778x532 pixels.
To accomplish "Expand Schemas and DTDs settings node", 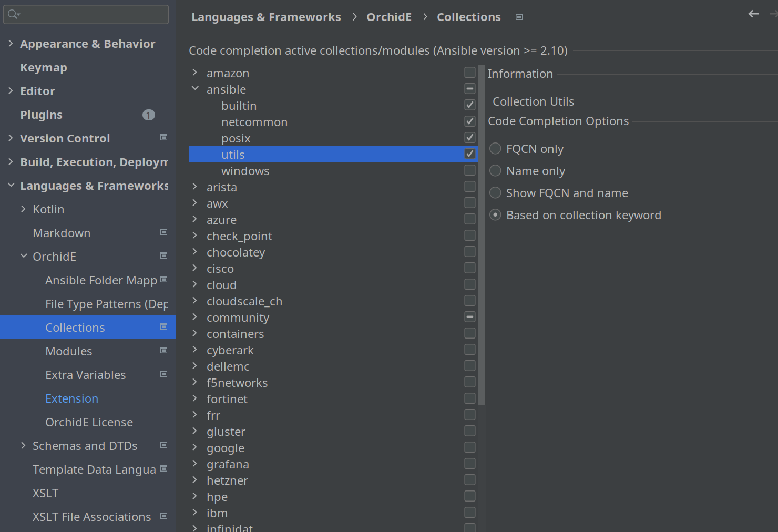I will click(23, 445).
